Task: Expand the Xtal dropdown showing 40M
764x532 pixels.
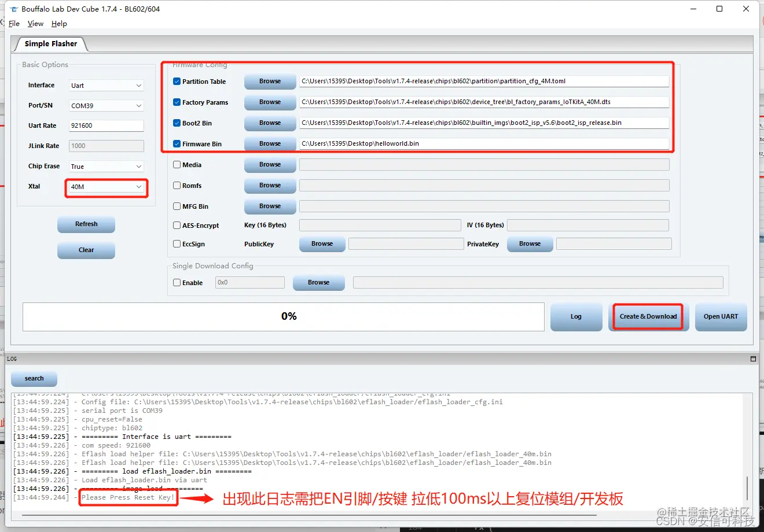Action: point(106,187)
